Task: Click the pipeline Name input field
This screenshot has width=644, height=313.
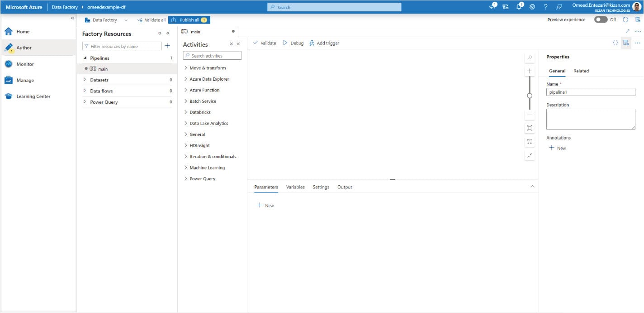Action: click(591, 91)
